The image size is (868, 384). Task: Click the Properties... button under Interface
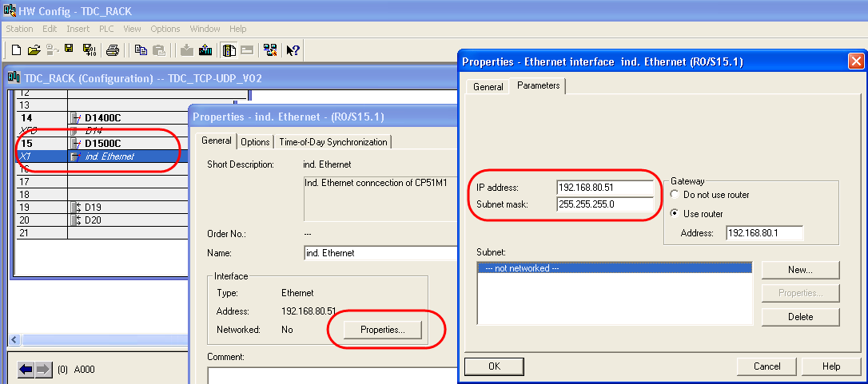coord(383,330)
